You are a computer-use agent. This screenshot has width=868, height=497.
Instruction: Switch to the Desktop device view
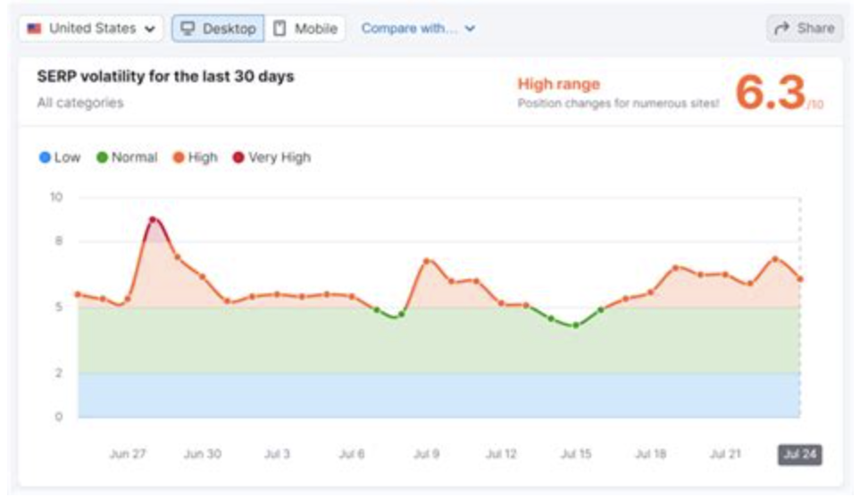tap(218, 29)
